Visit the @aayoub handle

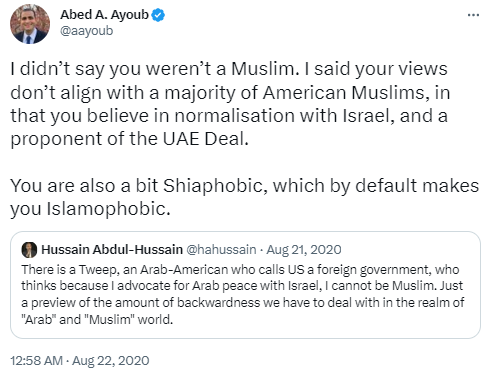coord(87,31)
